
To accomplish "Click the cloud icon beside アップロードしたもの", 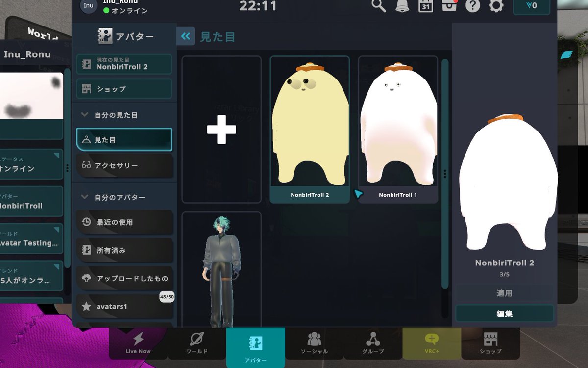I will pyautogui.click(x=86, y=278).
